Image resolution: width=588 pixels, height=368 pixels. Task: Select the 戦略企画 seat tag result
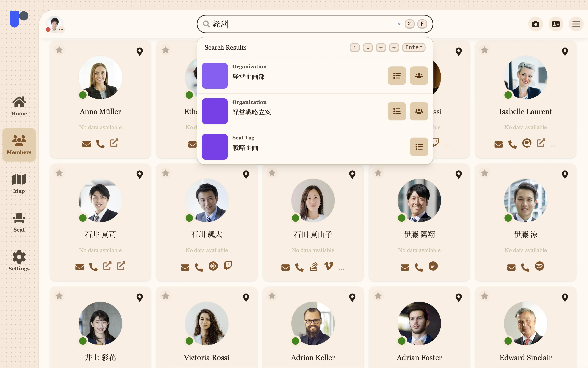click(x=315, y=147)
